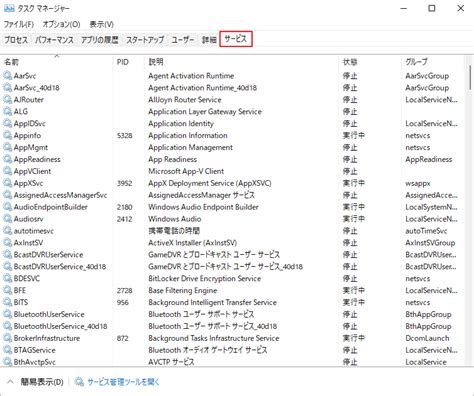Select the PID 5328 cell
Image resolution: width=474 pixels, height=396 pixels.
[125, 136]
